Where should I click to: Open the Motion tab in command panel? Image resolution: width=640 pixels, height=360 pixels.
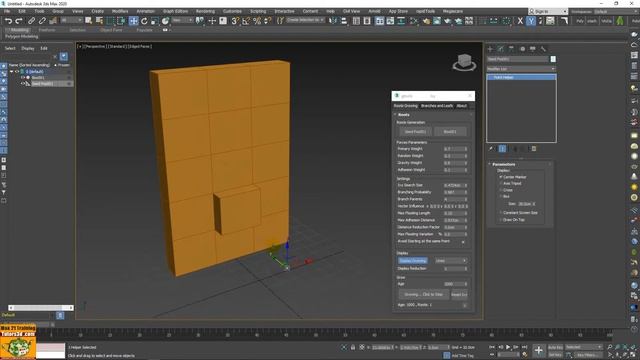point(522,49)
